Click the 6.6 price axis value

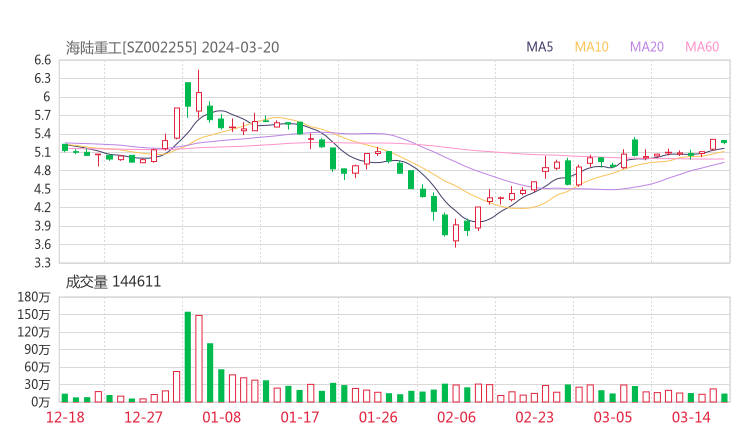tap(42, 60)
